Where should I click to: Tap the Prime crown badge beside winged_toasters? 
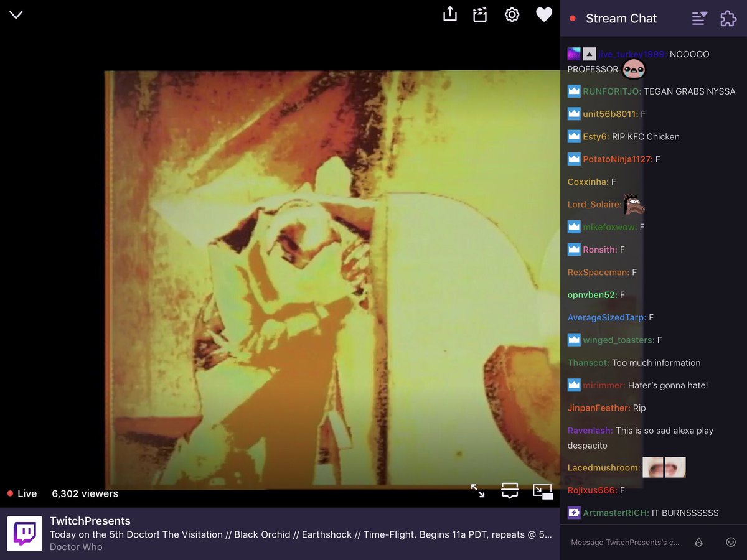(574, 340)
